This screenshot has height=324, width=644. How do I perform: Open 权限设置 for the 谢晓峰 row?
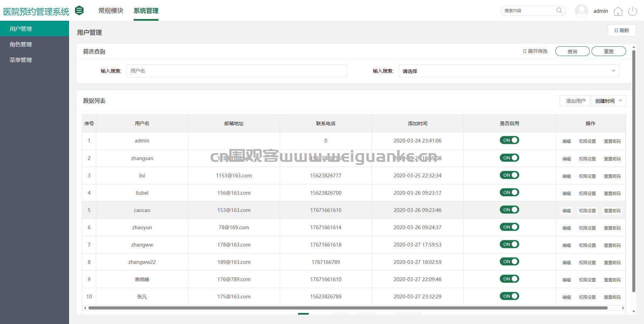point(587,280)
